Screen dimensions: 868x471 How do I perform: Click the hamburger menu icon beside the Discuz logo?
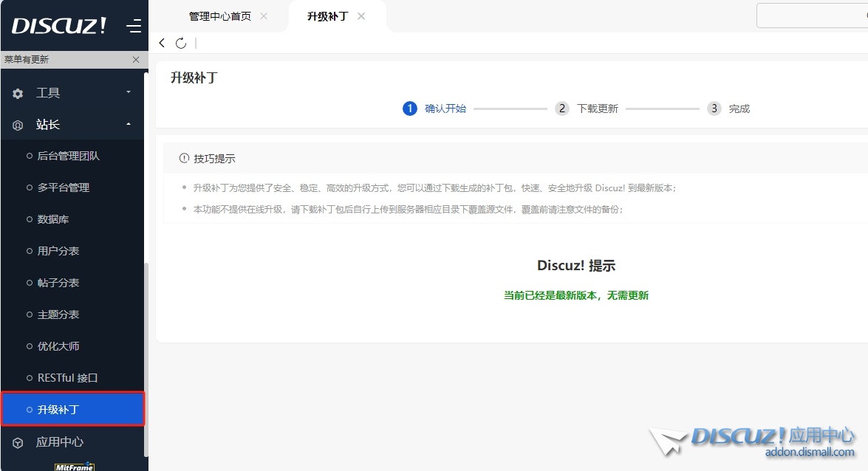[x=134, y=27]
